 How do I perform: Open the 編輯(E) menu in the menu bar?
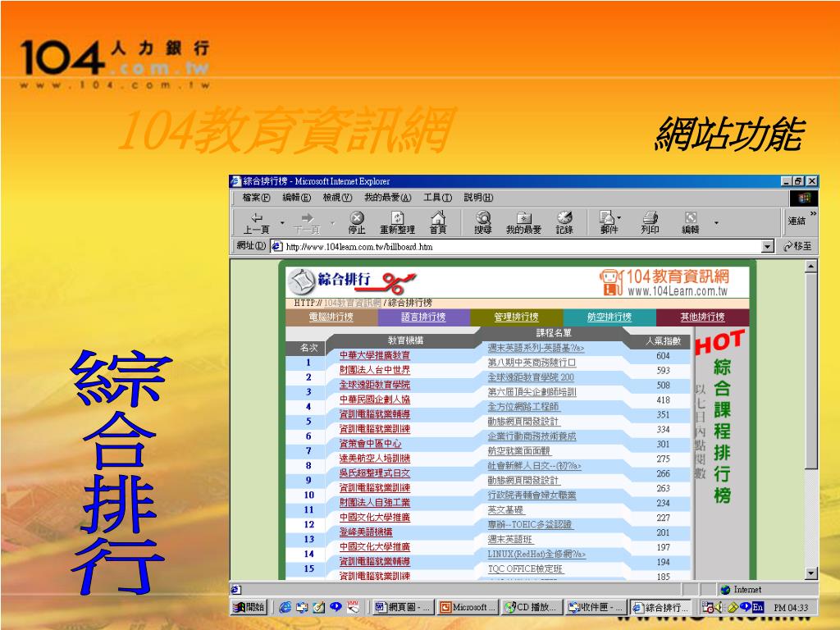click(297, 198)
